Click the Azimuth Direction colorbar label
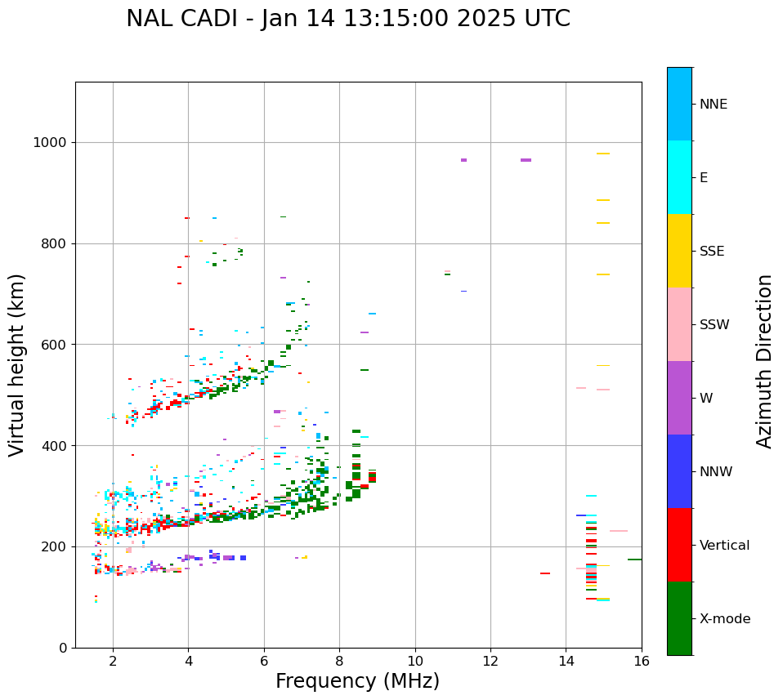783x700 pixels. [764, 361]
